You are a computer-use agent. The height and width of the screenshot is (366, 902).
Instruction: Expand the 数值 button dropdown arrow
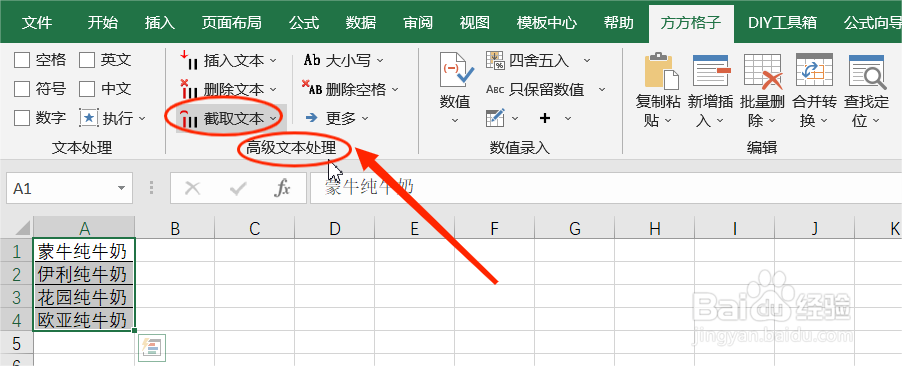point(456,121)
